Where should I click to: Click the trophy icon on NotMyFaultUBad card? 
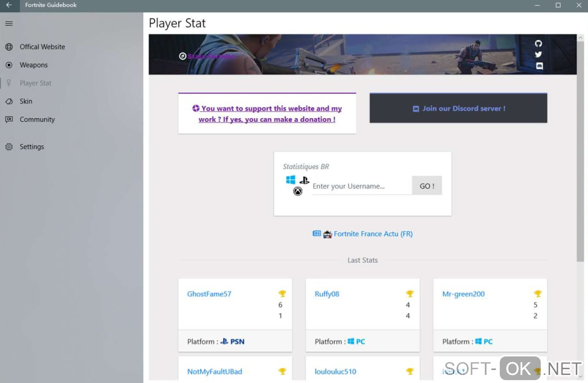[x=282, y=371]
